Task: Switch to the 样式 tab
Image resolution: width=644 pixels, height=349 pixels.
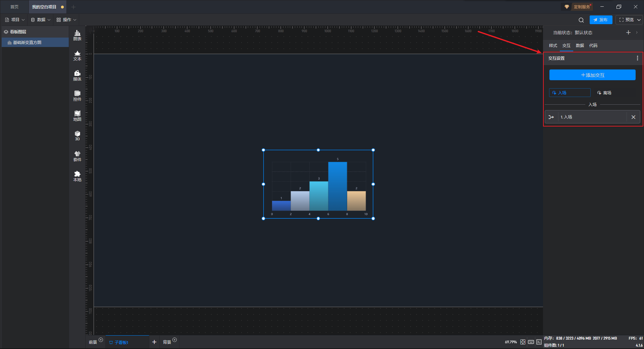Action: [553, 46]
